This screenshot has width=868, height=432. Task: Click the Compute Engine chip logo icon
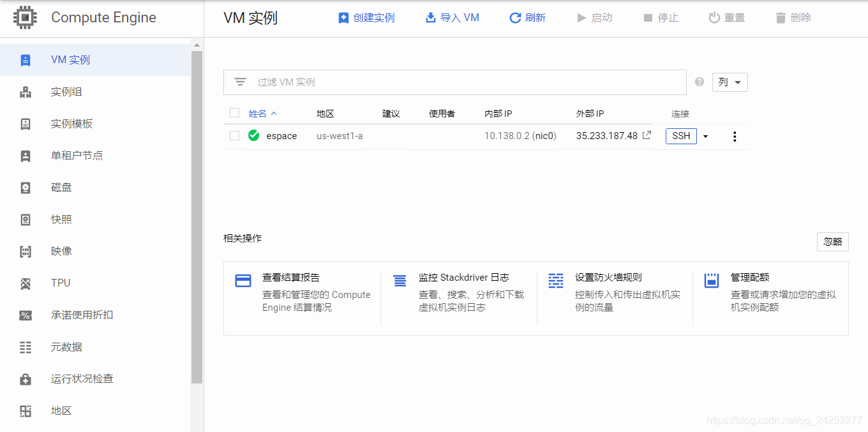coord(25,17)
